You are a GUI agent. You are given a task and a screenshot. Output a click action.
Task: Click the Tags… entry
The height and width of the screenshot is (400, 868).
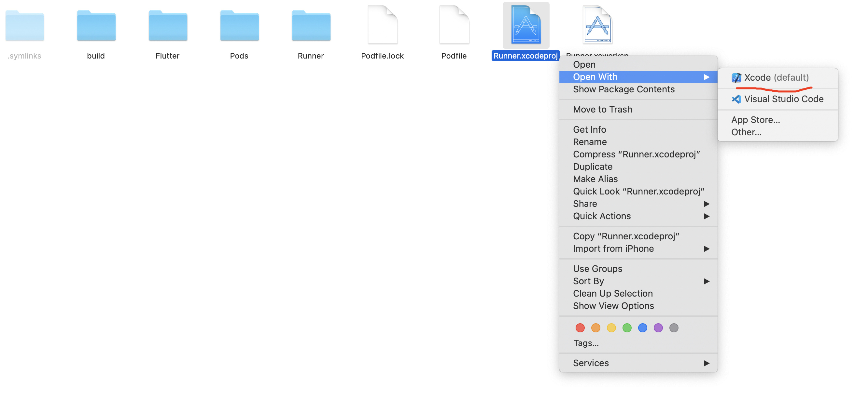tap(586, 343)
